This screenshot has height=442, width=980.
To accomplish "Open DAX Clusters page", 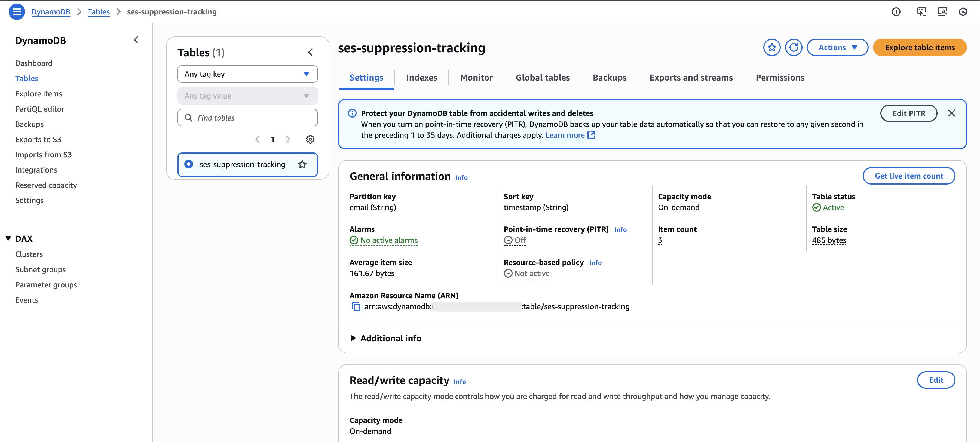I will 29,254.
